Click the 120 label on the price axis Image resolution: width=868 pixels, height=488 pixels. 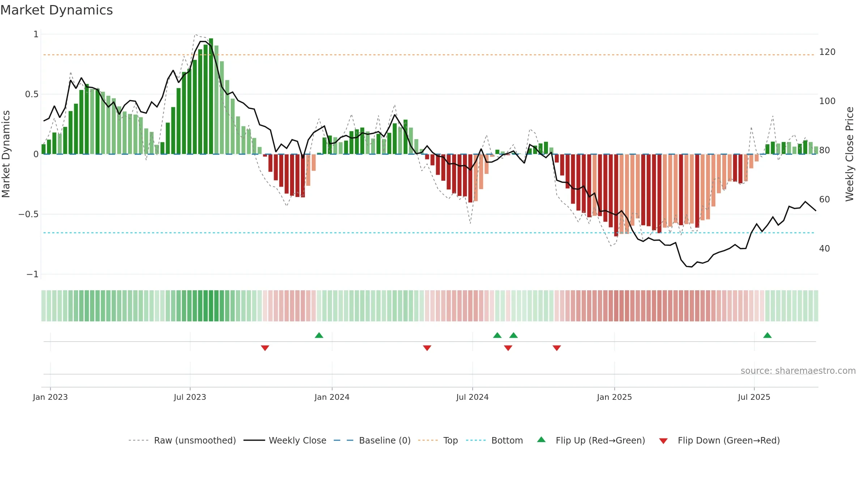[827, 52]
